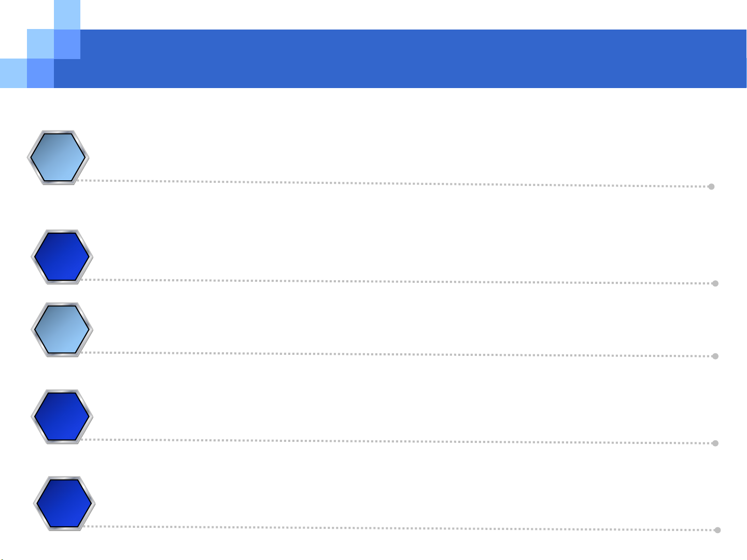Select the second hexagon, colored dark blue

pyautogui.click(x=62, y=256)
